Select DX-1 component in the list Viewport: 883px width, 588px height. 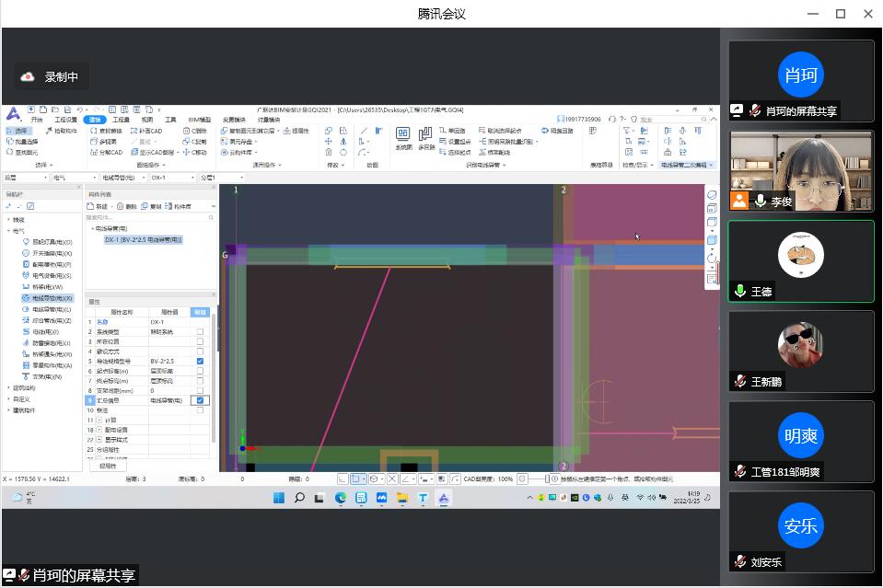[143, 239]
